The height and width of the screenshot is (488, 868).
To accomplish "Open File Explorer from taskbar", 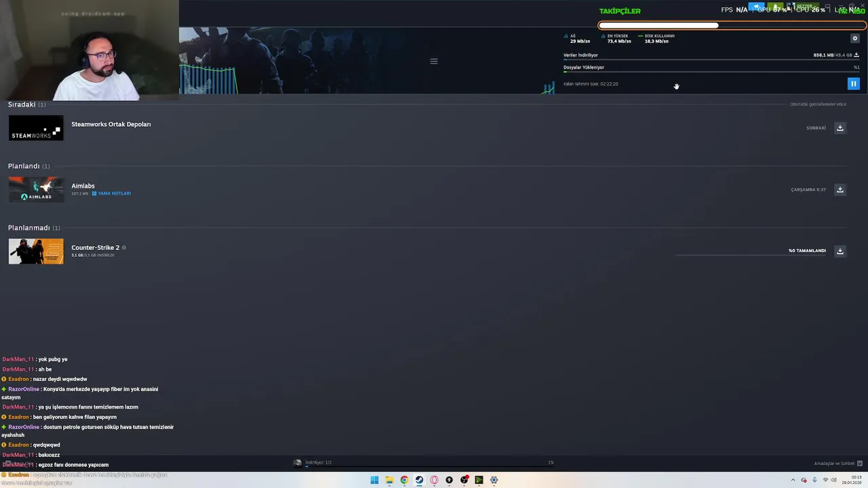I will tap(389, 480).
